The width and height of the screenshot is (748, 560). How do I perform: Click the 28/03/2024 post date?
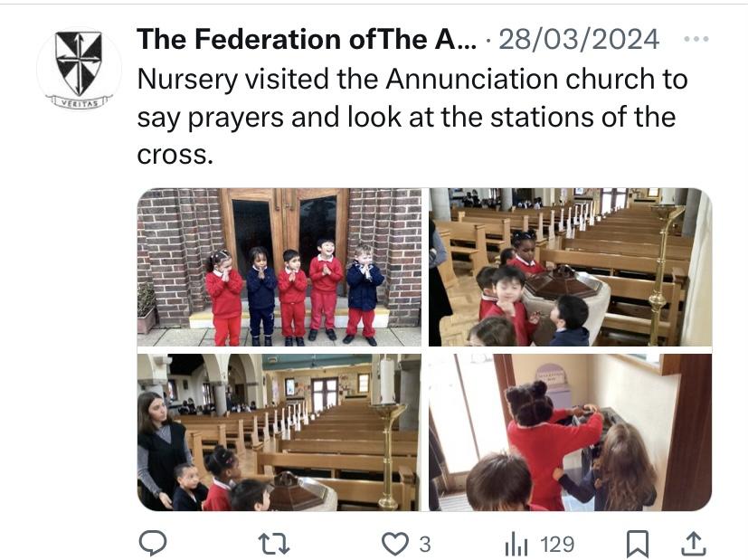pos(578,39)
